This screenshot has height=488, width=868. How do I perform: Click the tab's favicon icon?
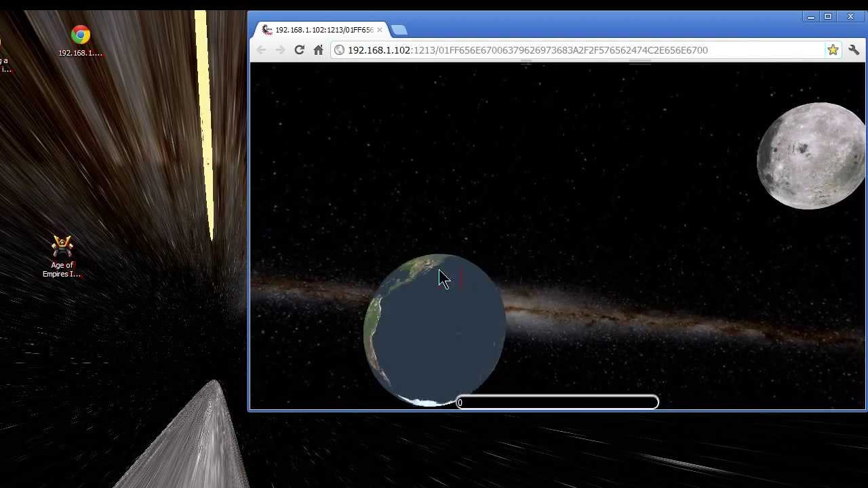[267, 30]
